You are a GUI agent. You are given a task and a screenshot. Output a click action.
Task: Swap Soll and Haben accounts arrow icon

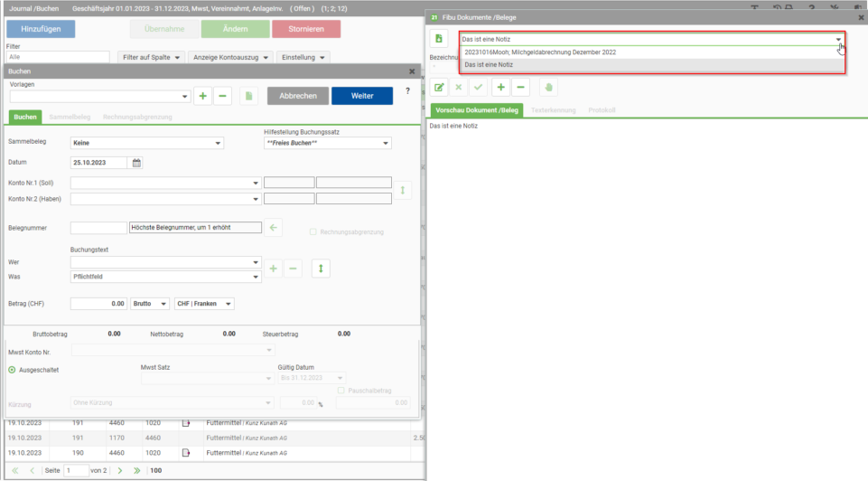(403, 191)
